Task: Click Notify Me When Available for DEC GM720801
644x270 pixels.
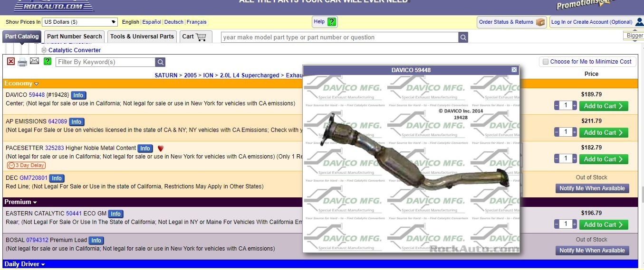Action: pyautogui.click(x=592, y=188)
